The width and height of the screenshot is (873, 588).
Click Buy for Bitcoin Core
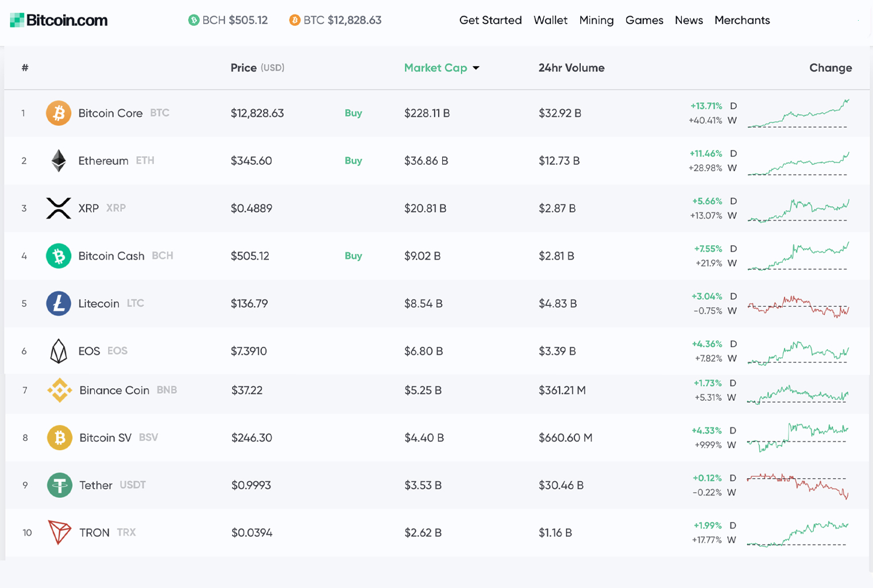353,113
